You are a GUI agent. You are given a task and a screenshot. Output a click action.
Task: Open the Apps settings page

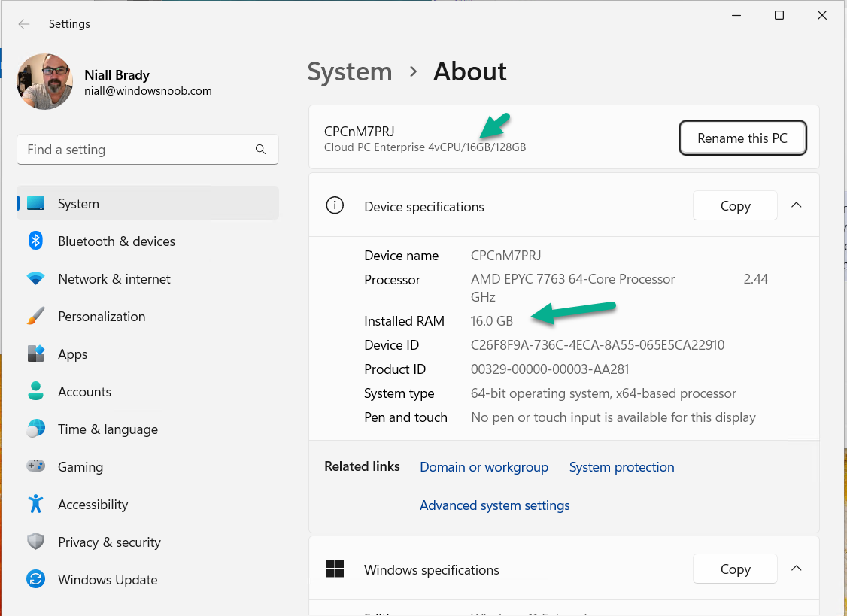point(148,354)
